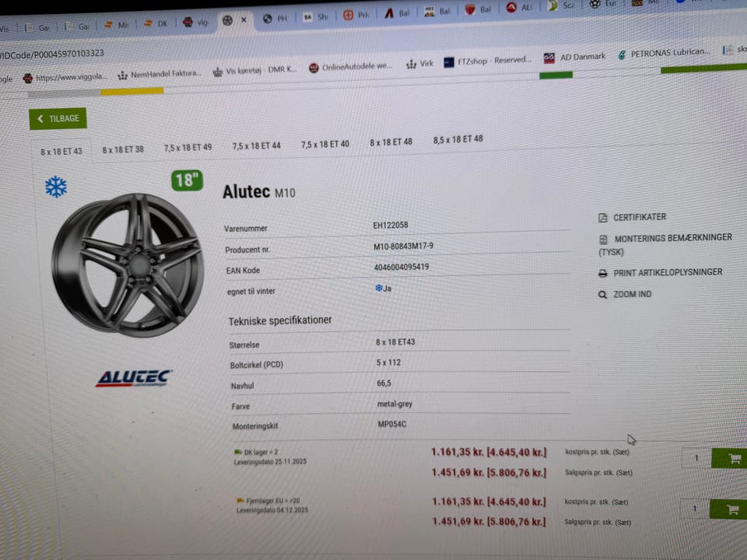This screenshot has width=747, height=560.
Task: Click the green TILBAGE back button
Action: point(58,119)
